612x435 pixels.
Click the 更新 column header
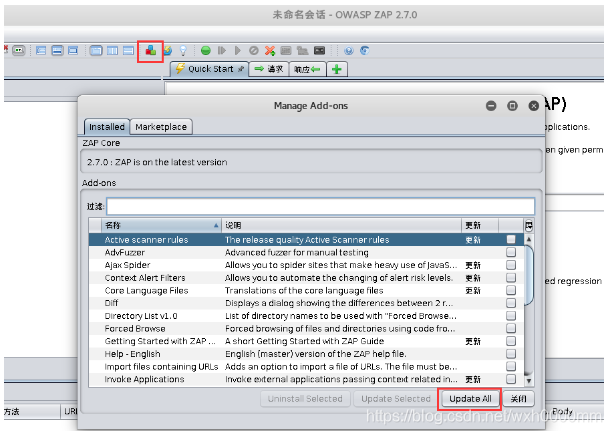480,225
